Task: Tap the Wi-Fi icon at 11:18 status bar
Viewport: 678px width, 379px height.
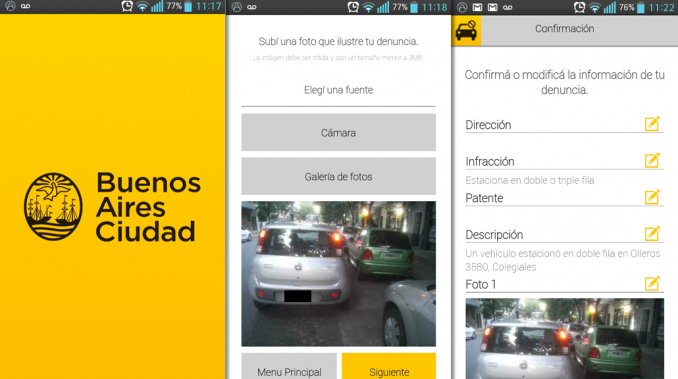Action: click(x=368, y=7)
